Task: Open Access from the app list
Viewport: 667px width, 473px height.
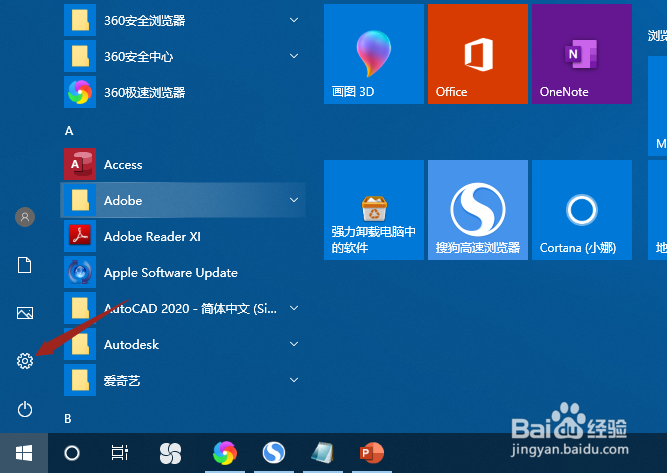Action: 183,165
